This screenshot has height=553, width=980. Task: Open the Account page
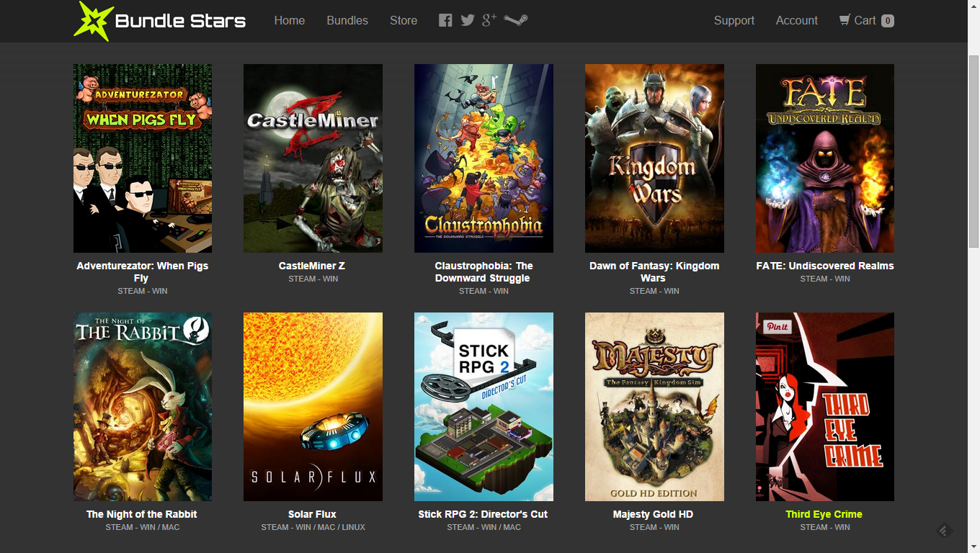pos(796,20)
